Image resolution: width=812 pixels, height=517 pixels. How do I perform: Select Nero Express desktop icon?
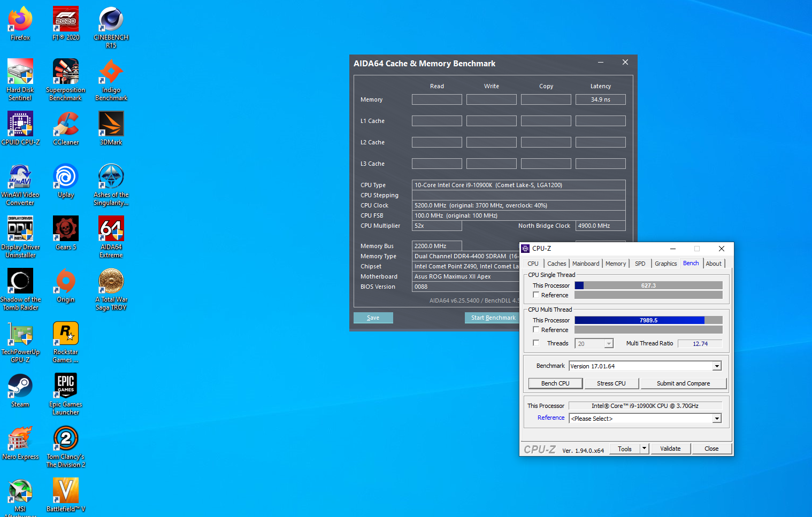tap(20, 443)
